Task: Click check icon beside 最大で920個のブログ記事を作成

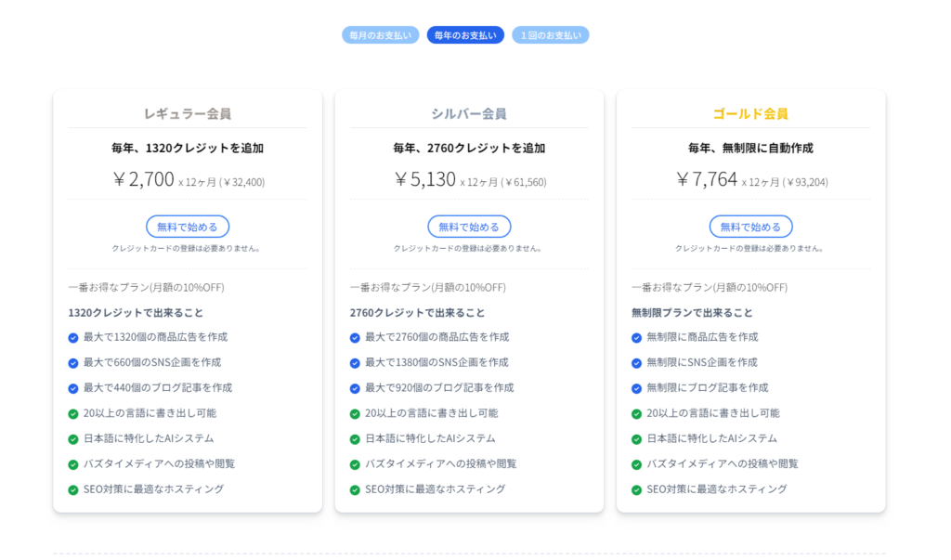Action: pos(355,388)
